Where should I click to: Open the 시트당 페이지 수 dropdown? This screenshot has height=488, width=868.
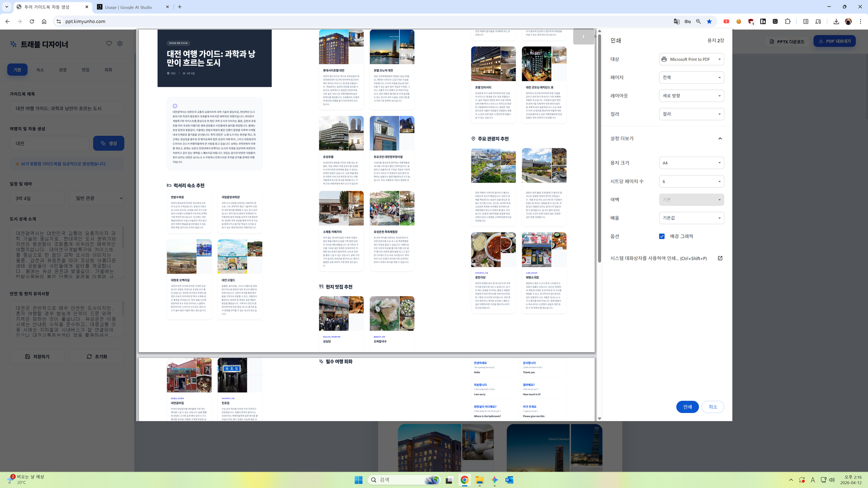tap(691, 181)
